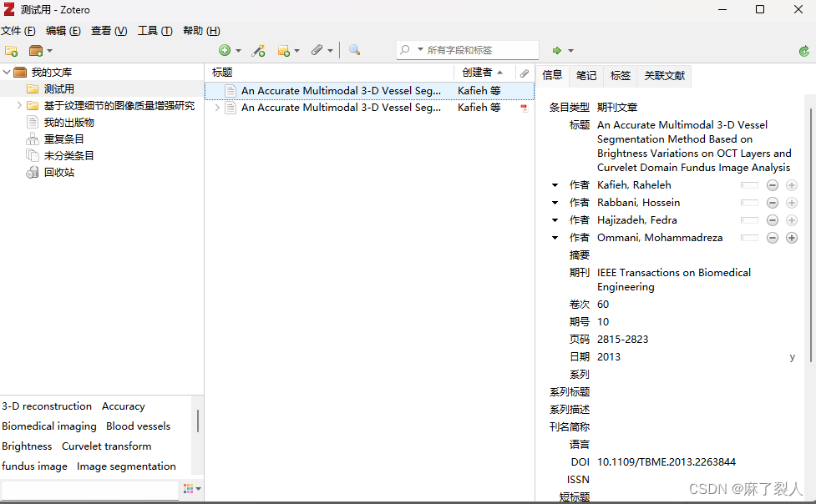Open the New Note dropdown arrow

[x=297, y=50]
